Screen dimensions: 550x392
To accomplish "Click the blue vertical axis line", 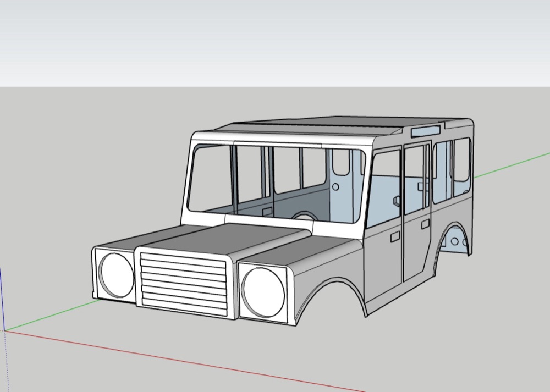I will pyautogui.click(x=2, y=298).
